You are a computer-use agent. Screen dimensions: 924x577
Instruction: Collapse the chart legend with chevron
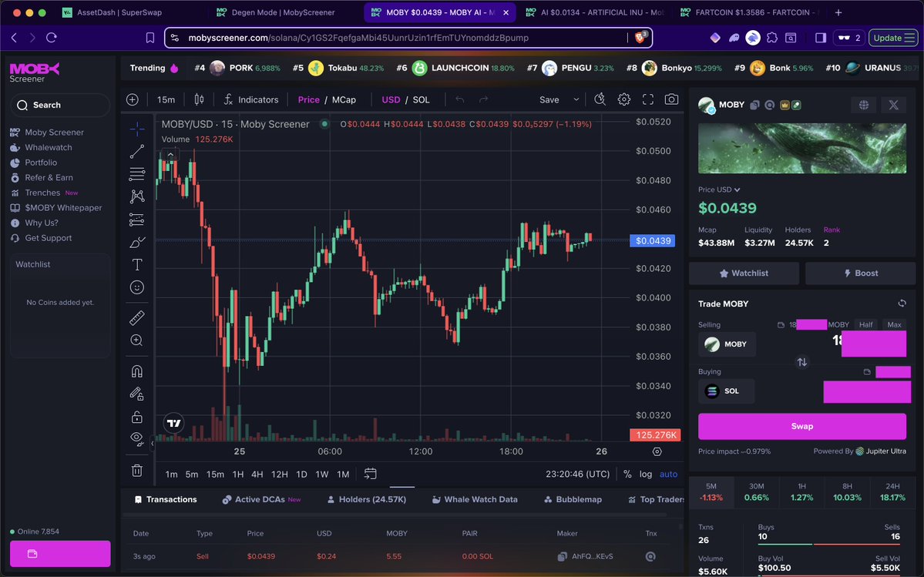[170, 155]
